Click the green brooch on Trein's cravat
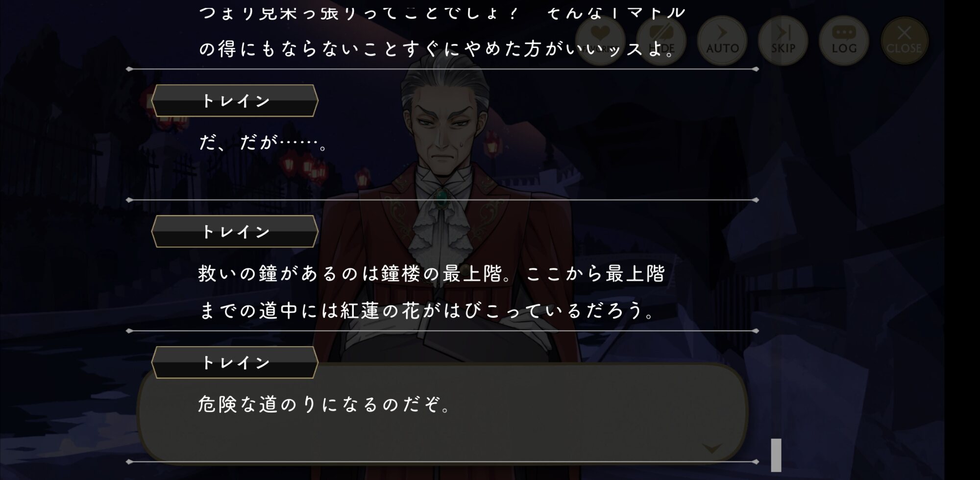This screenshot has width=980, height=480. click(x=442, y=199)
